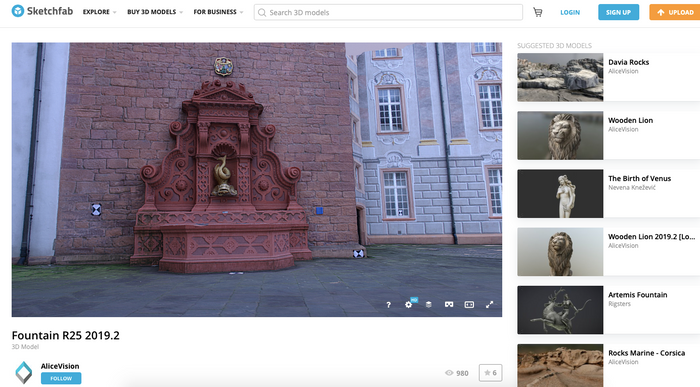This screenshot has height=387, width=700.
Task: Expand the Explore menu
Action: pyautogui.click(x=99, y=12)
